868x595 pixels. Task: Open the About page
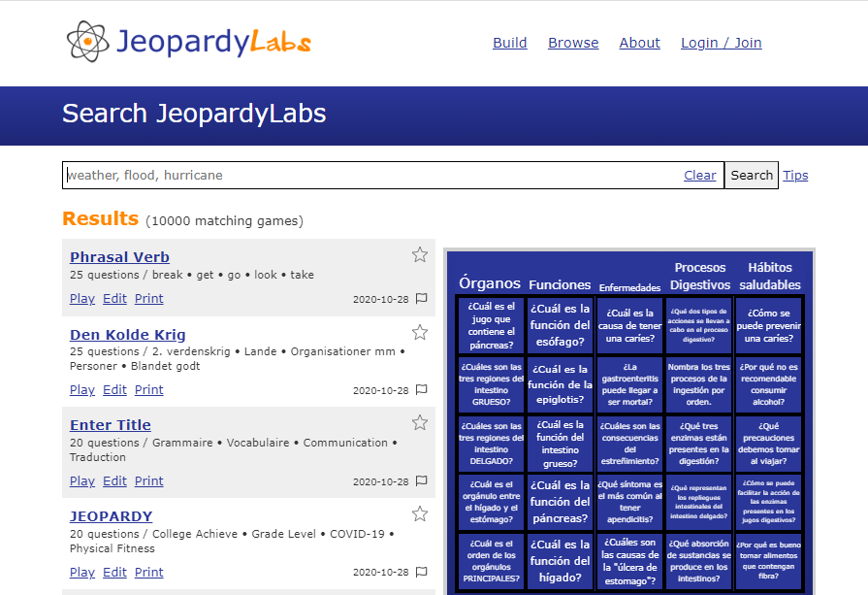click(639, 43)
